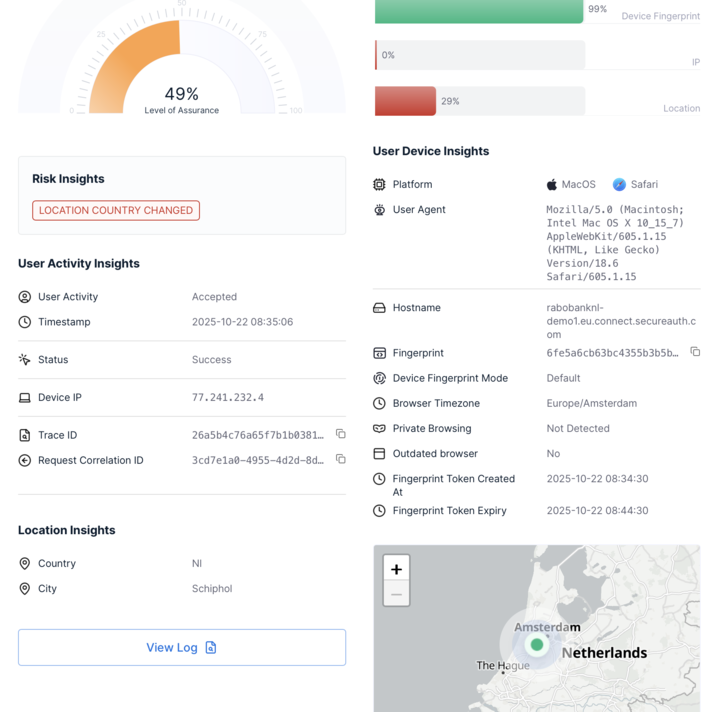Click the Fingerprint row code icon

point(379,353)
